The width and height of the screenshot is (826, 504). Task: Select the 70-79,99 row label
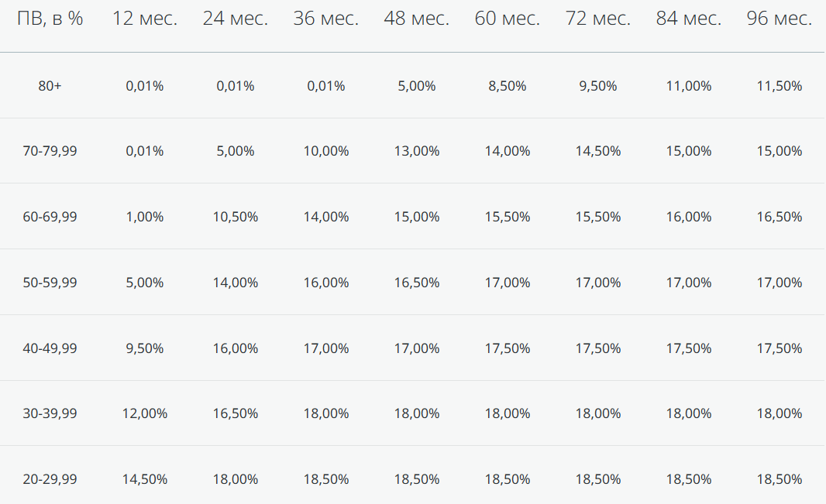pos(50,151)
